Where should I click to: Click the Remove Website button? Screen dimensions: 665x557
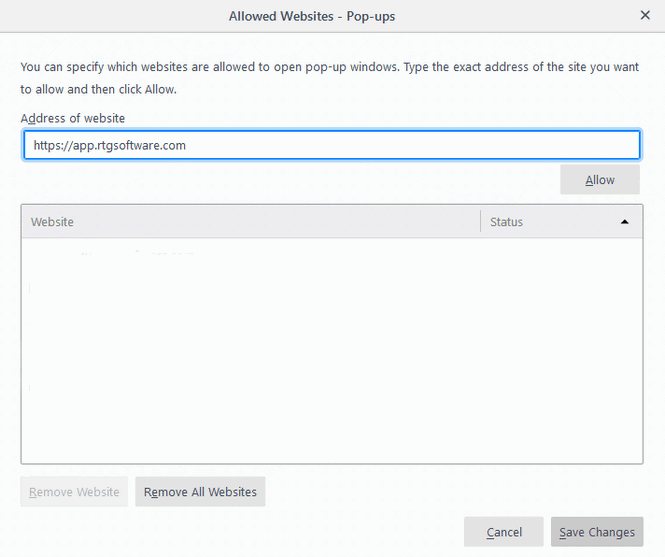[x=74, y=492]
